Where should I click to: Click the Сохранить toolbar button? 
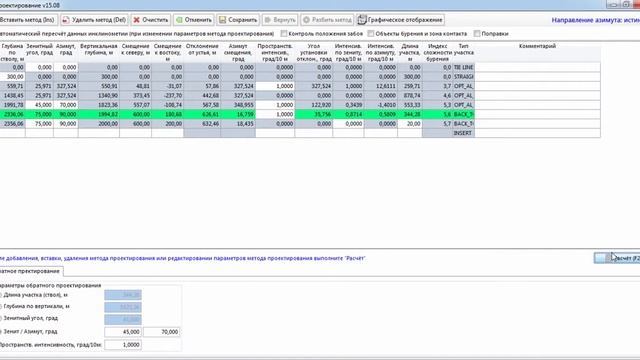[238, 20]
